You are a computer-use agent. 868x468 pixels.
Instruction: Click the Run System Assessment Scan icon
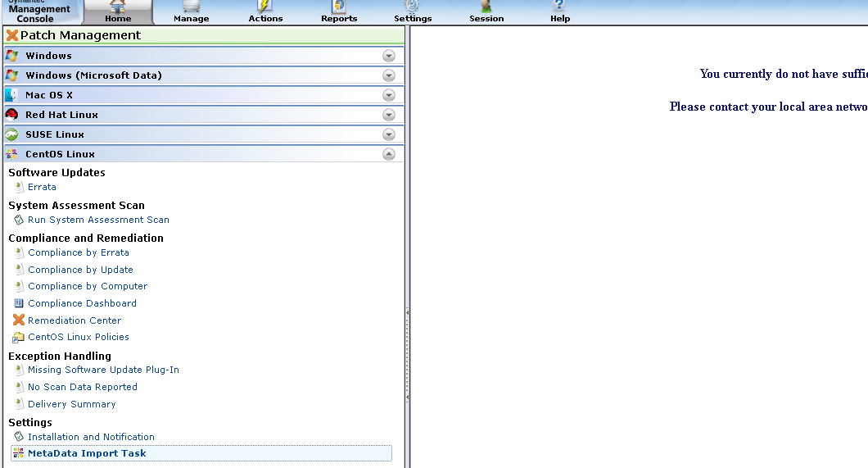(19, 220)
